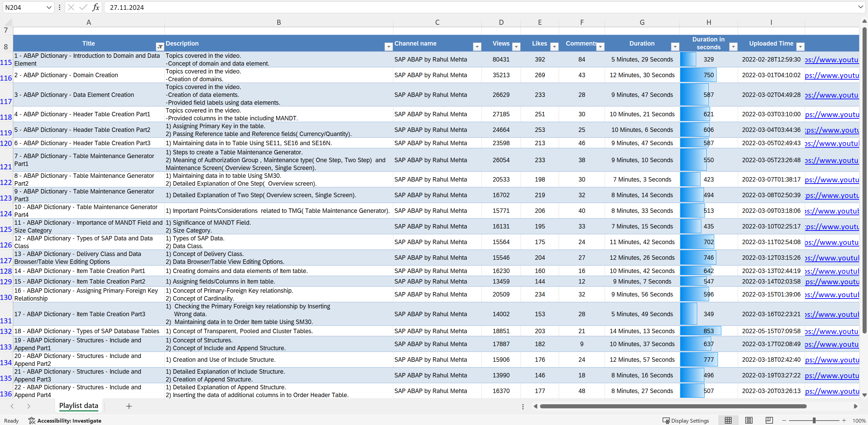Click the horizontal scrollbar right arrow

855,406
